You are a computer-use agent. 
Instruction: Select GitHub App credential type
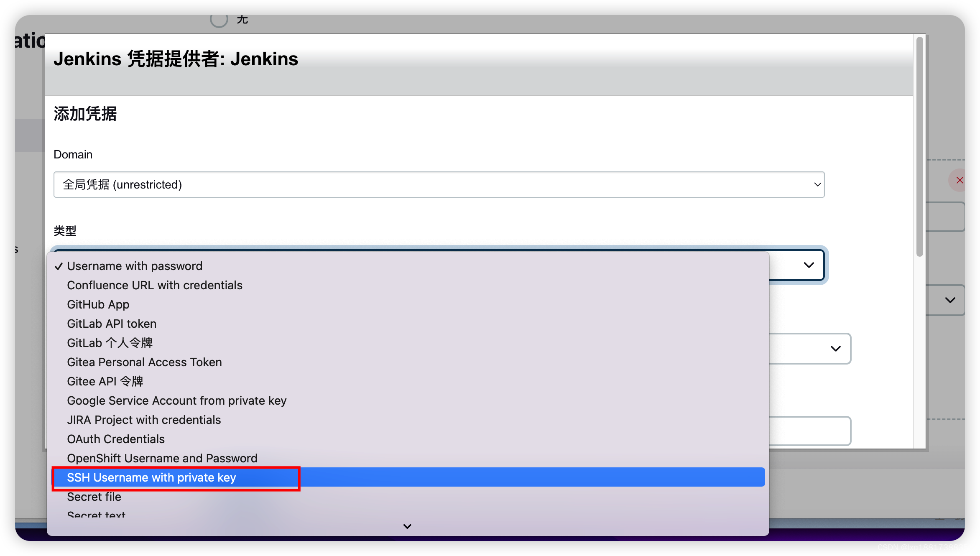[x=408, y=304]
